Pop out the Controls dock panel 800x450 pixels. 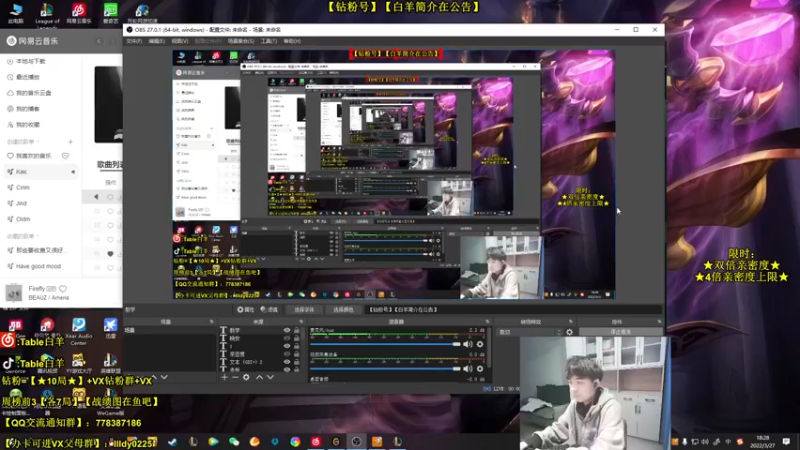(x=659, y=322)
